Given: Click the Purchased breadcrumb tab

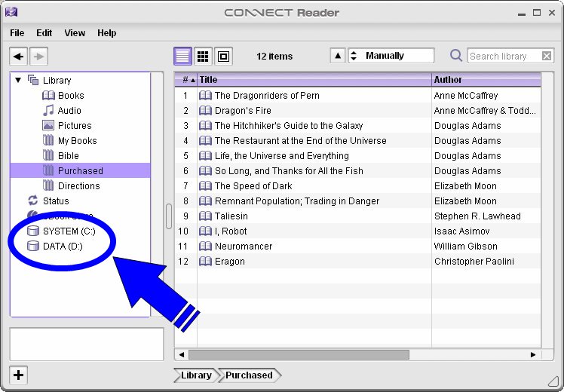Looking at the screenshot, I should [249, 375].
